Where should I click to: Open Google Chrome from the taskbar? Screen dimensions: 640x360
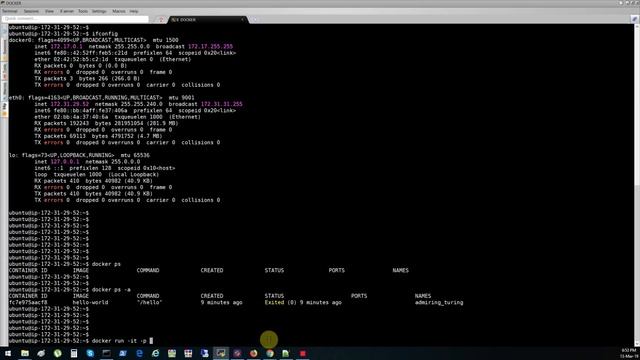pyautogui.click(x=270, y=353)
